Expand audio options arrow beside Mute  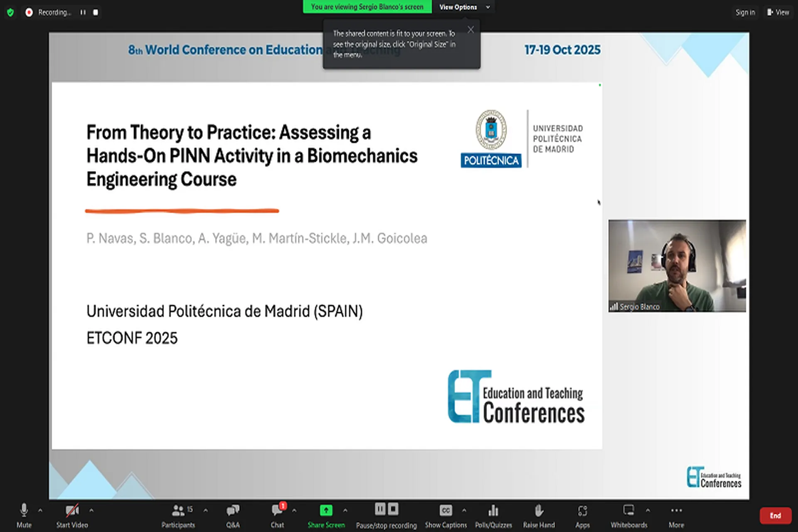pyautogui.click(x=40, y=510)
